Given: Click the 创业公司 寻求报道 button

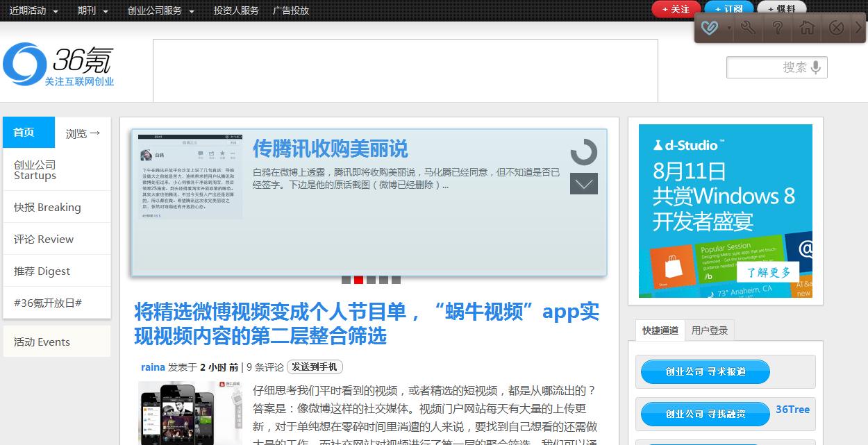Looking at the screenshot, I should (706, 371).
